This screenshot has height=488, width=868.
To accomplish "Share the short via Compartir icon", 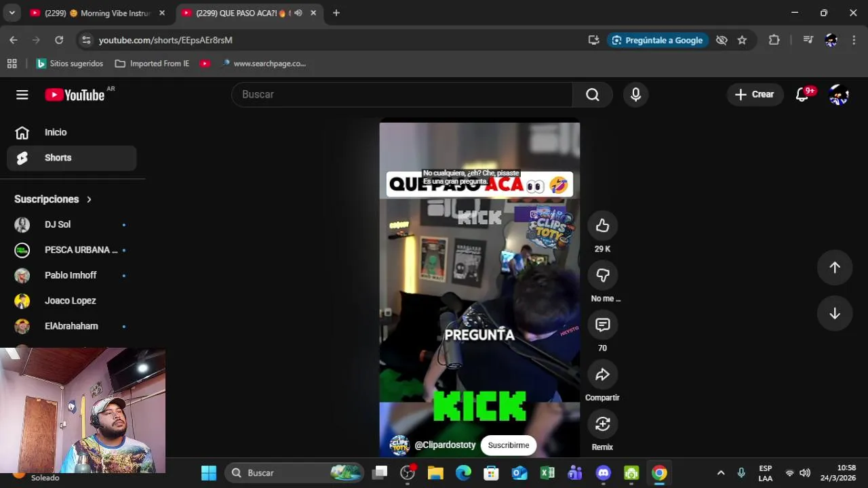I will pyautogui.click(x=602, y=375).
